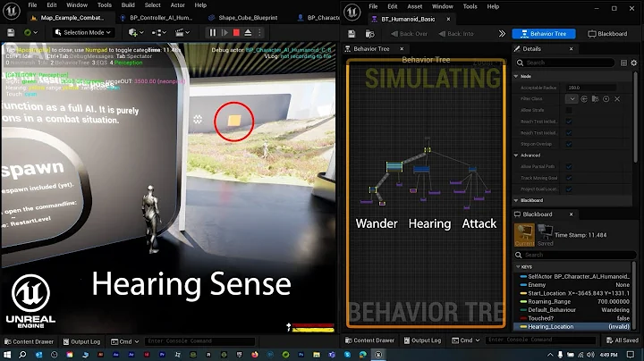This screenshot has width=644, height=361.
Task: Switch to Map_Example_Combat tab
Action: coord(68,18)
